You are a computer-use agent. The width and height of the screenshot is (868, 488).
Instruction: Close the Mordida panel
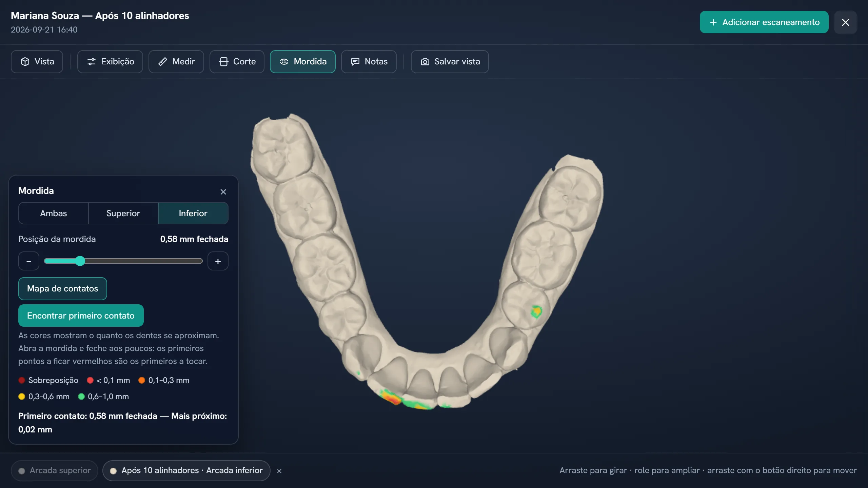click(x=223, y=192)
